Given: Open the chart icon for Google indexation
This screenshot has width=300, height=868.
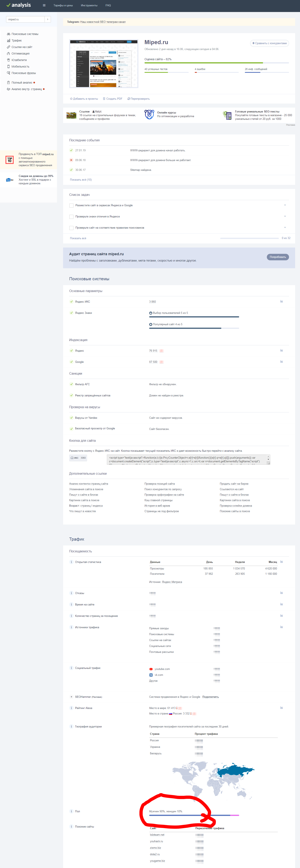Looking at the screenshot, I should tap(281, 362).
